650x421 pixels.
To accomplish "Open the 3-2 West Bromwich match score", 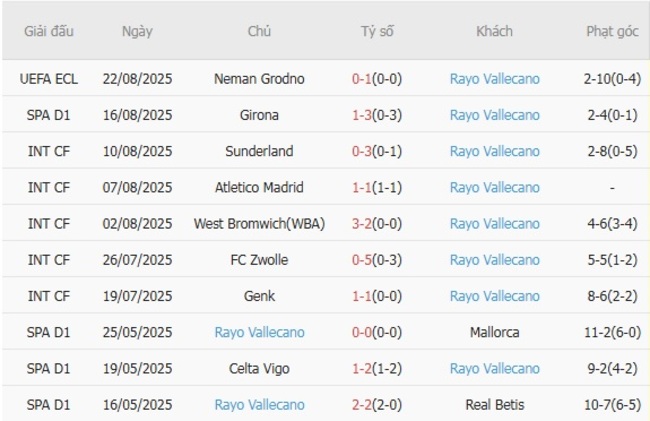I will point(365,224).
